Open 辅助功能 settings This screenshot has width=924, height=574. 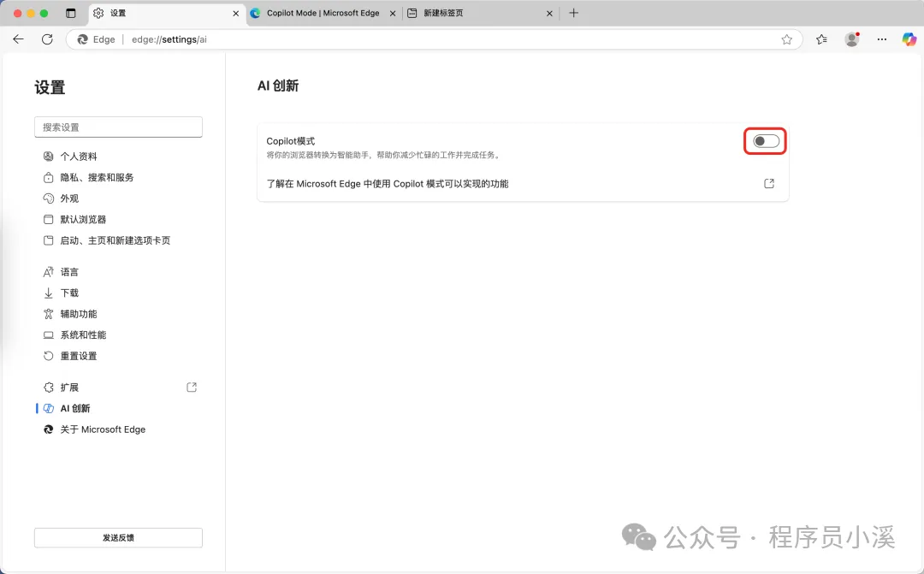coord(79,314)
